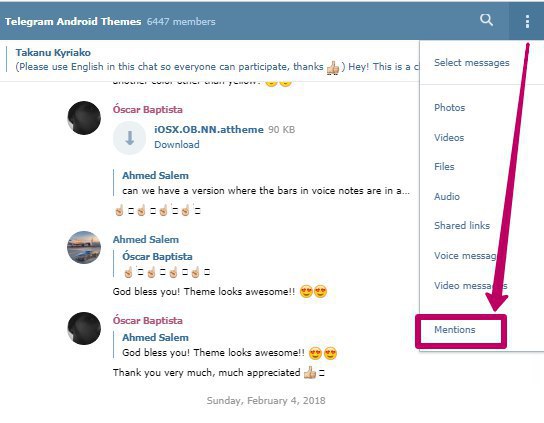Open Óscar Baptista's avatar beside the file
544x423 pixels.
click(84, 118)
